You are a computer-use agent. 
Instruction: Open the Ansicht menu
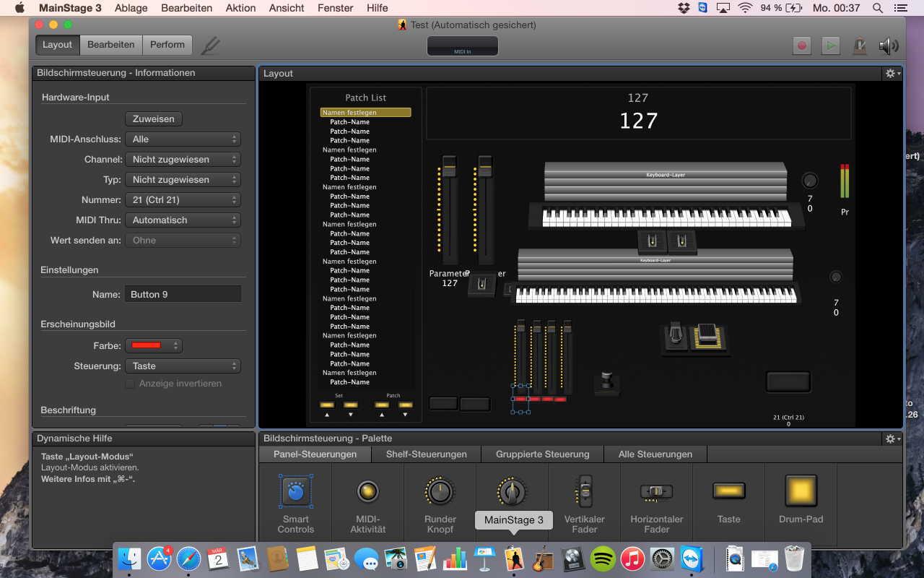click(x=287, y=8)
